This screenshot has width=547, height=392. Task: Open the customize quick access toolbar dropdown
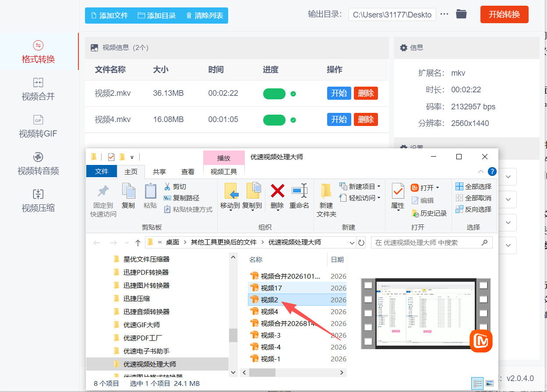[x=132, y=157]
